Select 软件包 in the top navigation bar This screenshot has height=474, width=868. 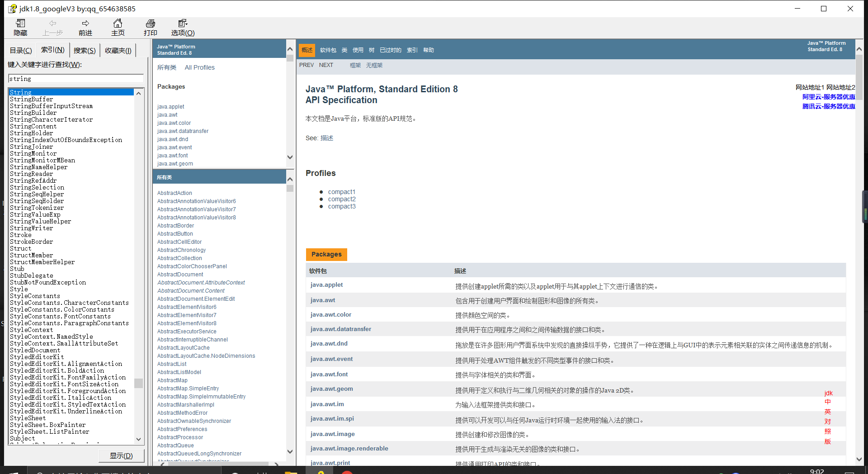(x=328, y=50)
